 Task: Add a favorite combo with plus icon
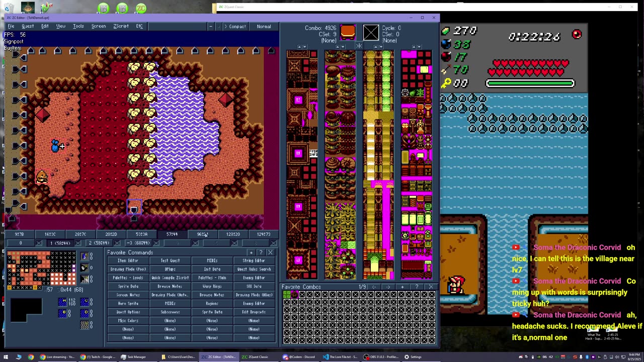tap(402, 287)
